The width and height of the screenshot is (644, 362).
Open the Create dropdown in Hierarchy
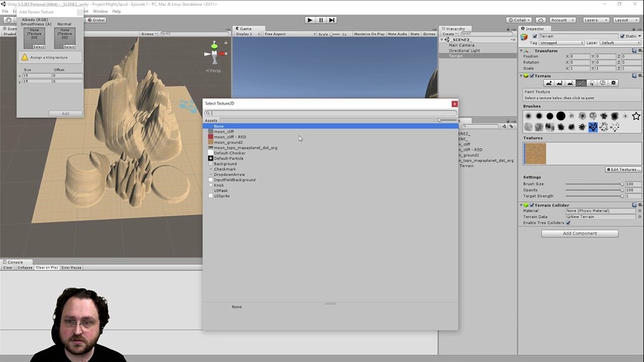(449, 33)
